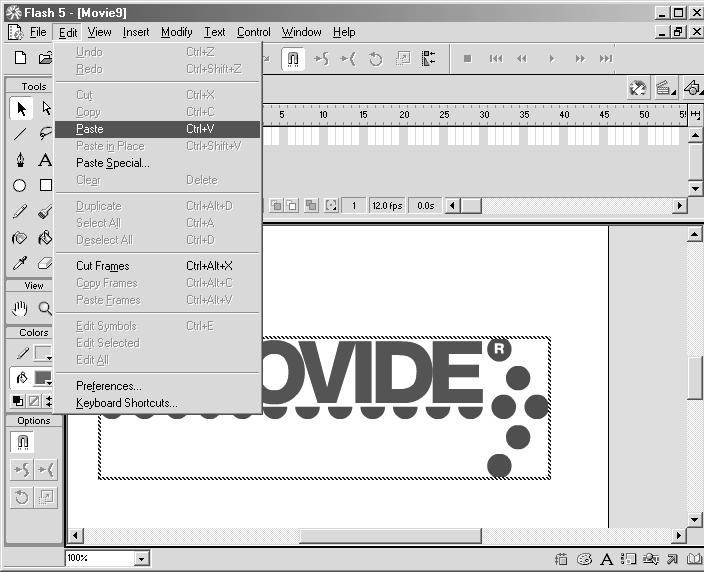Viewport: 704px width, 572px height.
Task: Toggle Snap magnet in main toolbar
Action: (x=293, y=59)
